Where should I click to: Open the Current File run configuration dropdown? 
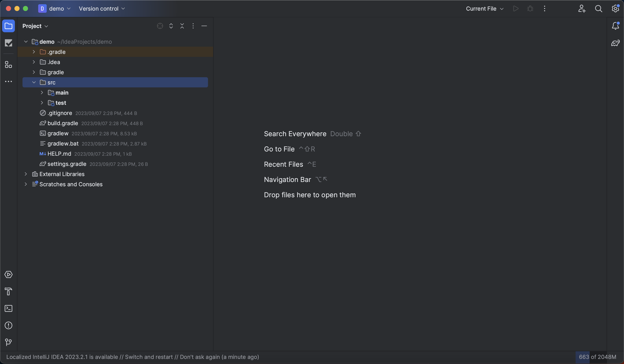click(485, 9)
